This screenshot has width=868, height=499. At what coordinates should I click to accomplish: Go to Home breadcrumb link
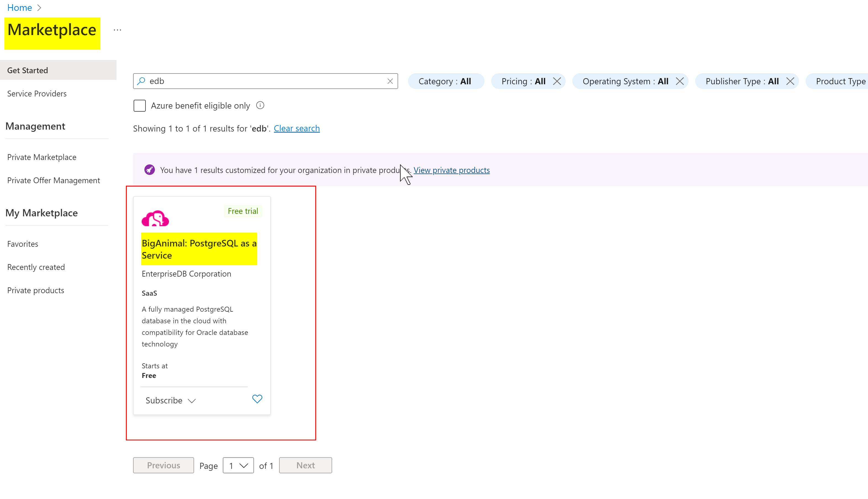click(20, 7)
